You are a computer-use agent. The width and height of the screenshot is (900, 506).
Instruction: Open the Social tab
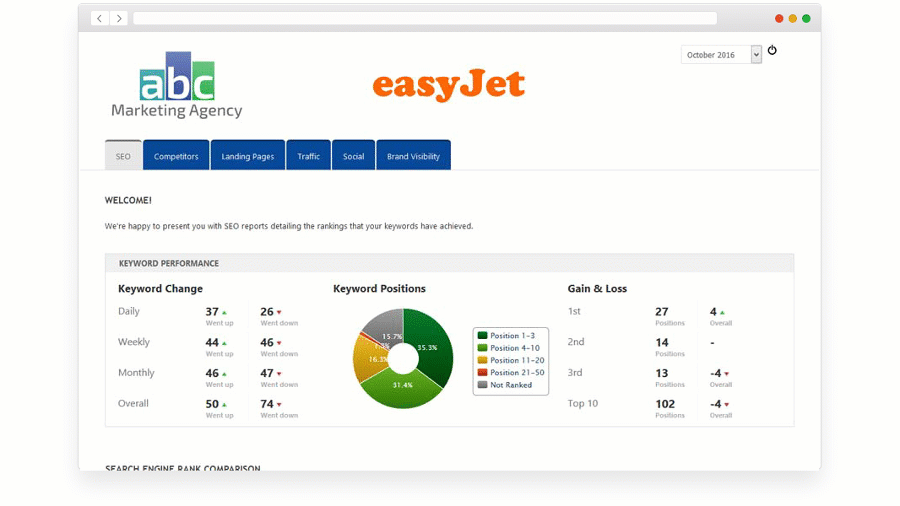[x=353, y=155]
